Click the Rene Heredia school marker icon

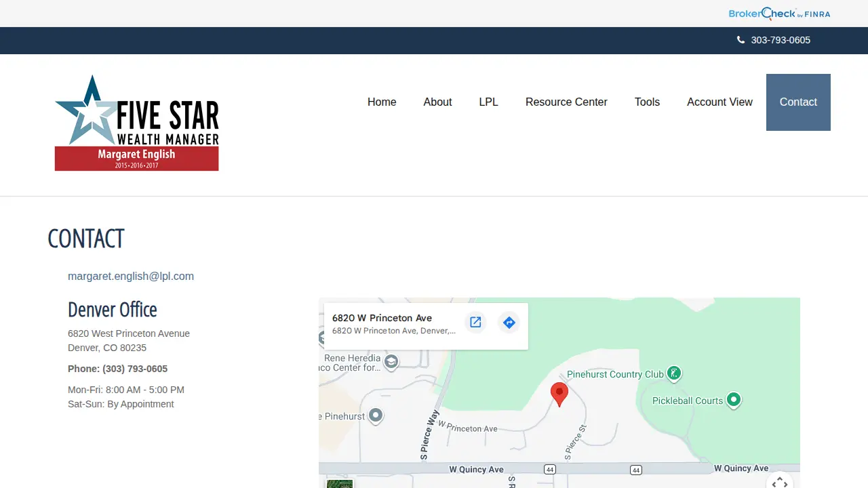[391, 362]
